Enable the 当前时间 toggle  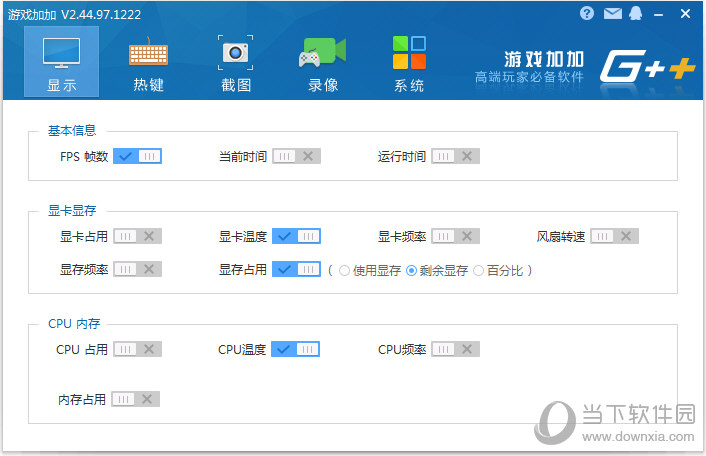296,156
